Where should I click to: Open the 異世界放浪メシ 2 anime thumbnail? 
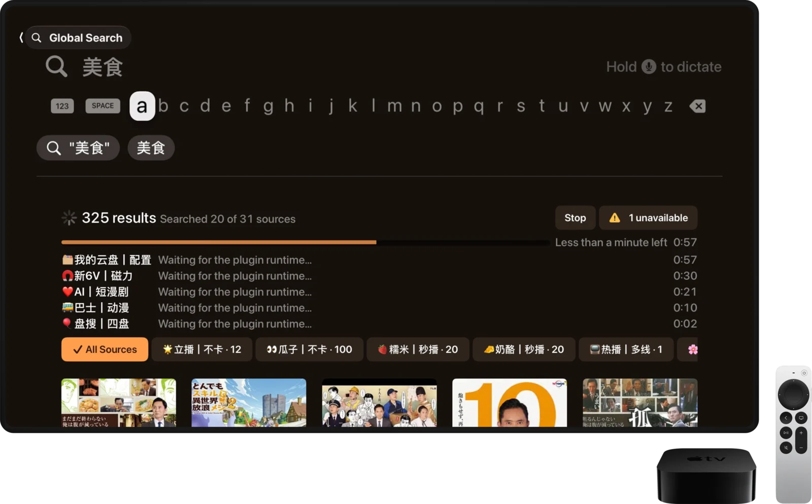click(249, 403)
